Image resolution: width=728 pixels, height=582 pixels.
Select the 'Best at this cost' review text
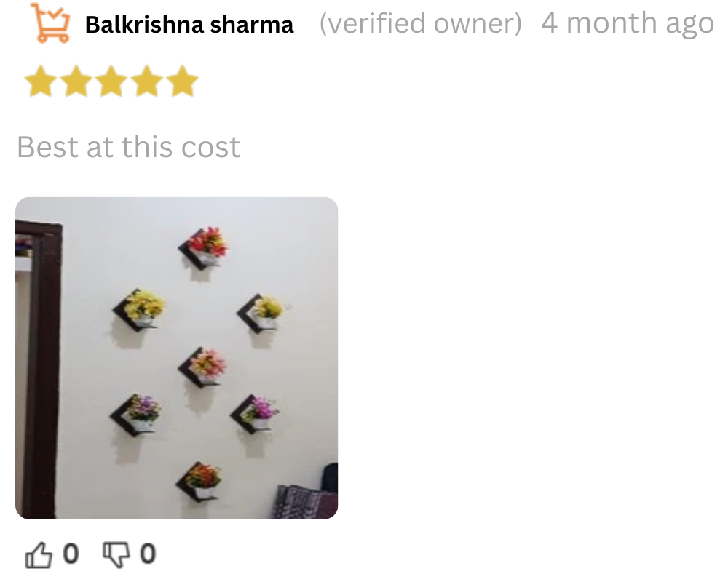pos(129,147)
